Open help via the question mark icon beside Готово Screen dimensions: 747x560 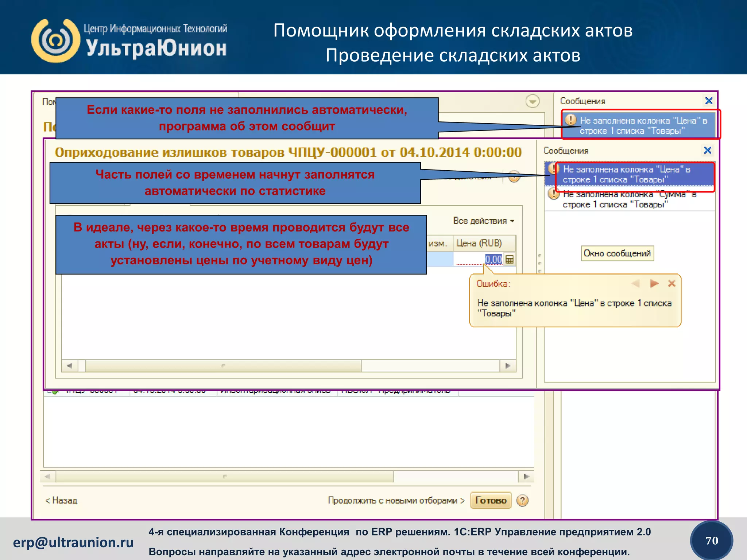tap(523, 500)
